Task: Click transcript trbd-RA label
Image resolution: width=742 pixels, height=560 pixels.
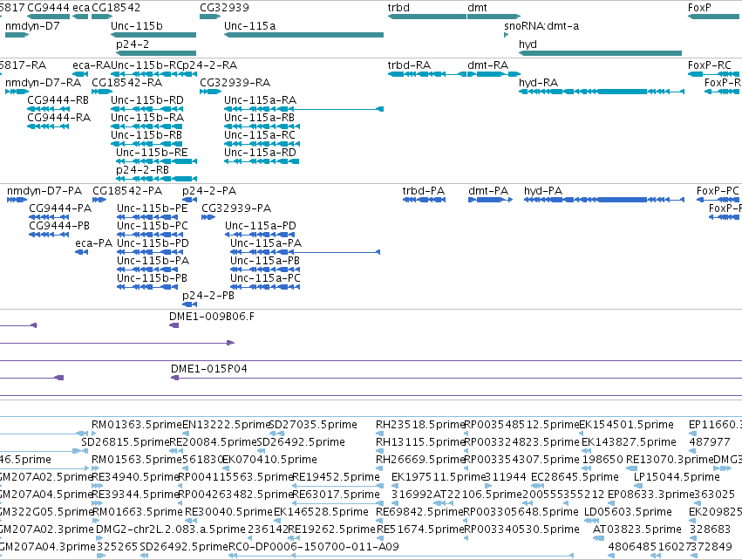Action: point(409,65)
